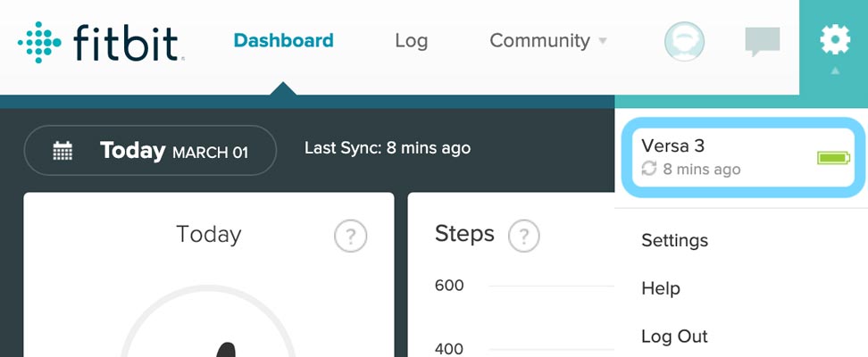This screenshot has height=357, width=868.
Task: Go to the Log tab
Action: pos(411,41)
